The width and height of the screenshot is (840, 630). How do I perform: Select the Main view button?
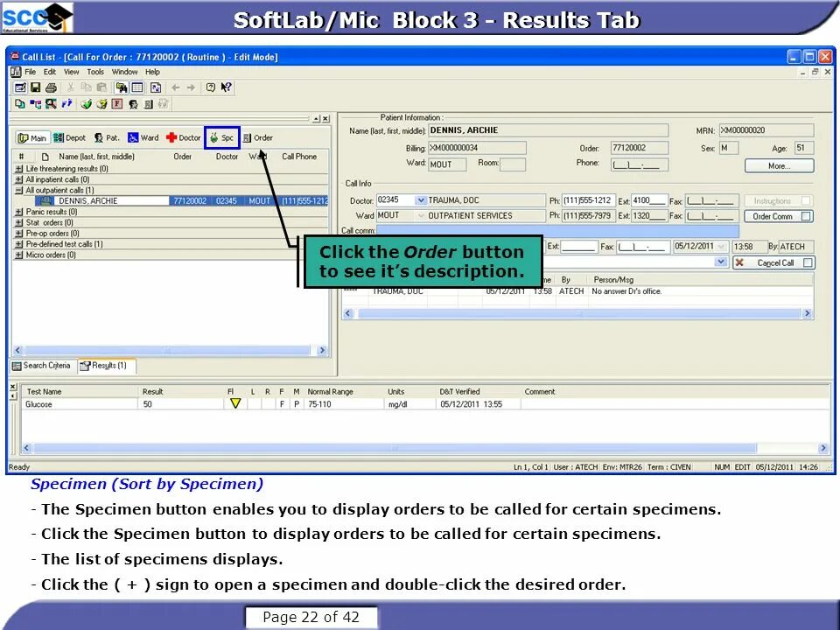pos(32,137)
